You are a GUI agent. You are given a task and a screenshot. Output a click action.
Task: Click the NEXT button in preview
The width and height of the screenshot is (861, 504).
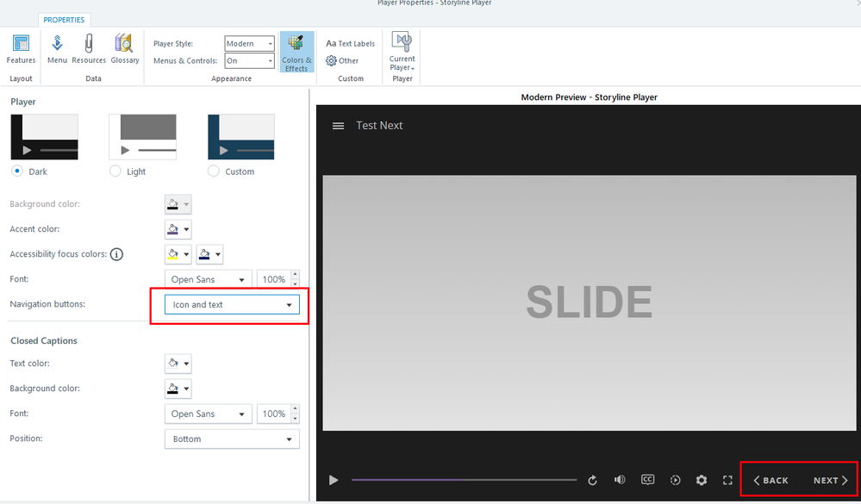tap(831, 481)
